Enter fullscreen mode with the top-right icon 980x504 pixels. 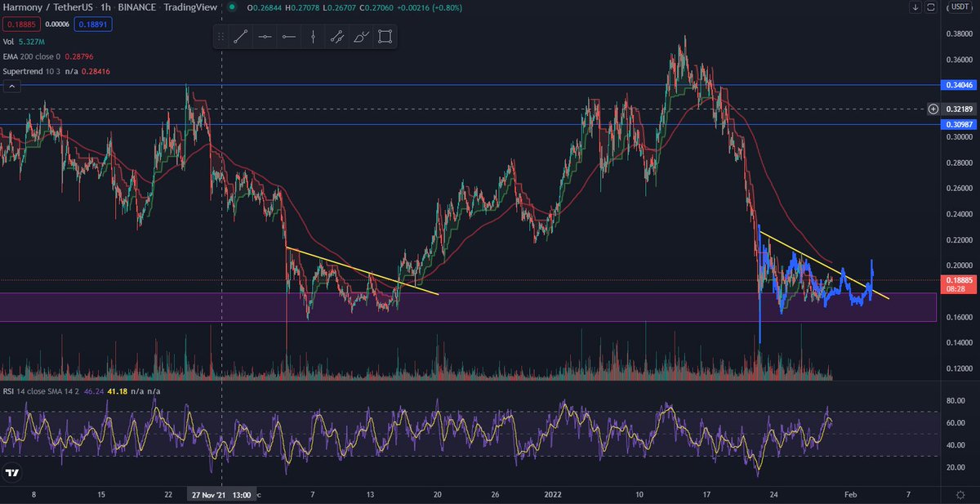[932, 7]
